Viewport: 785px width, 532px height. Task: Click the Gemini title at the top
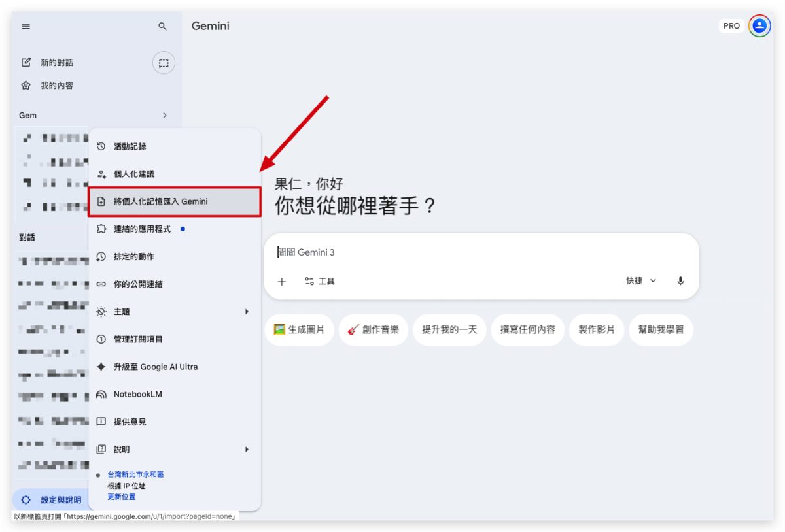point(211,26)
